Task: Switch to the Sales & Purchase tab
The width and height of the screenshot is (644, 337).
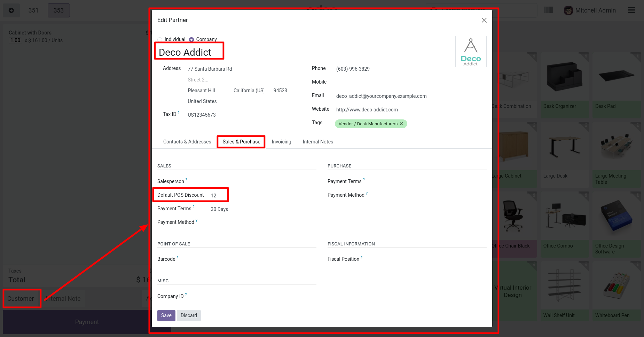Action: point(242,142)
